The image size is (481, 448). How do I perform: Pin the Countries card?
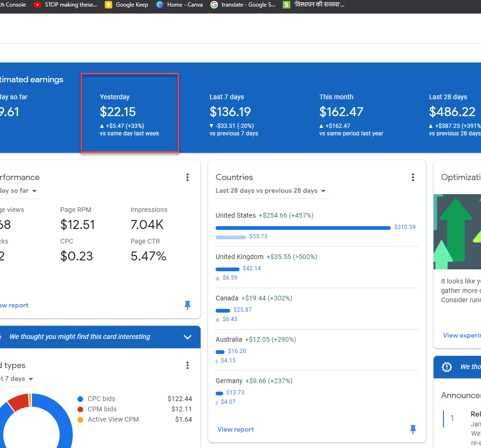(413, 429)
